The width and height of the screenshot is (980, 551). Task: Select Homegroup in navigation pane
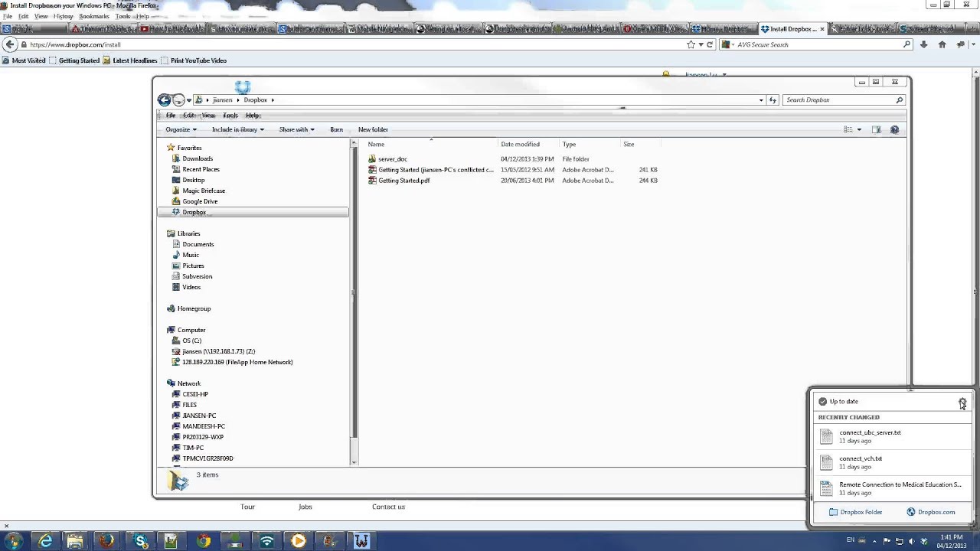coord(194,308)
